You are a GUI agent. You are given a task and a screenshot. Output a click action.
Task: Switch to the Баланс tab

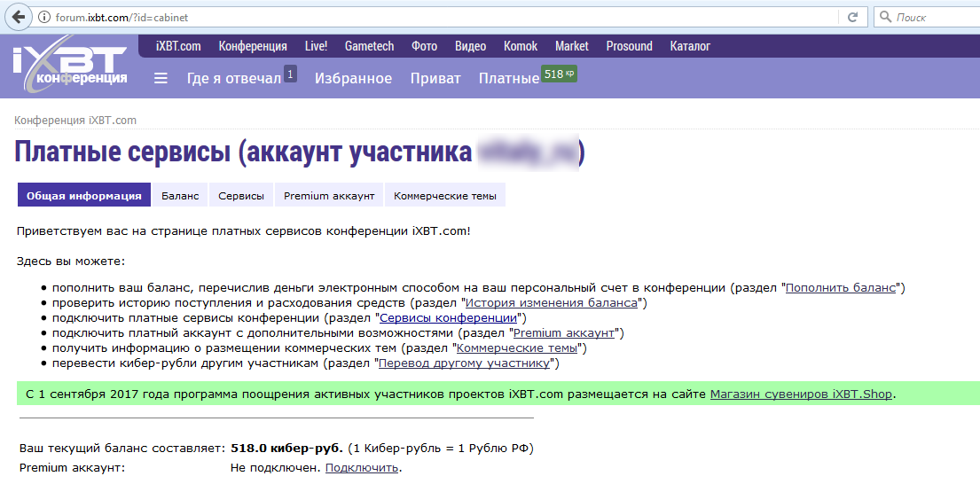(180, 196)
